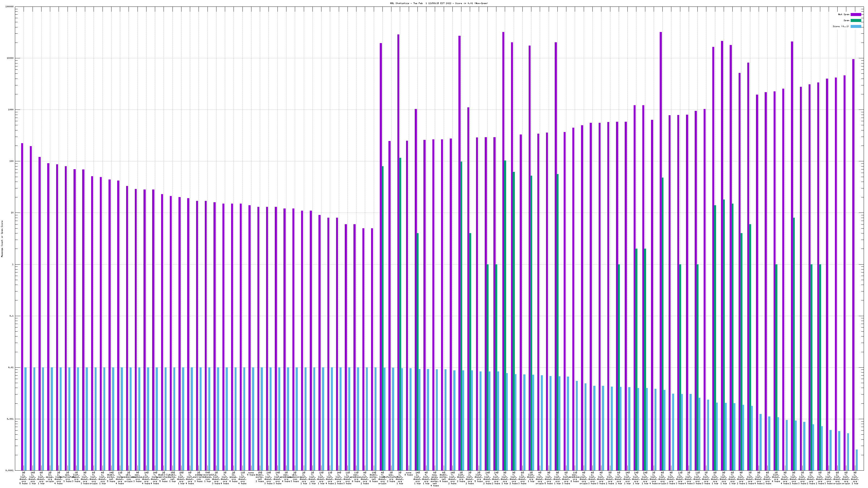Click the Message Count or Spam Score axis title
Screen dimensions: 868x488
(2, 239)
